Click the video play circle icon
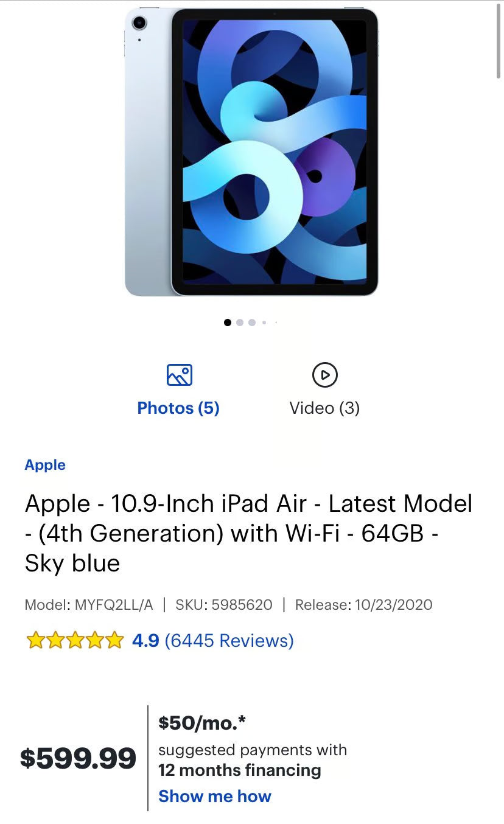This screenshot has width=504, height=824. 325,375
